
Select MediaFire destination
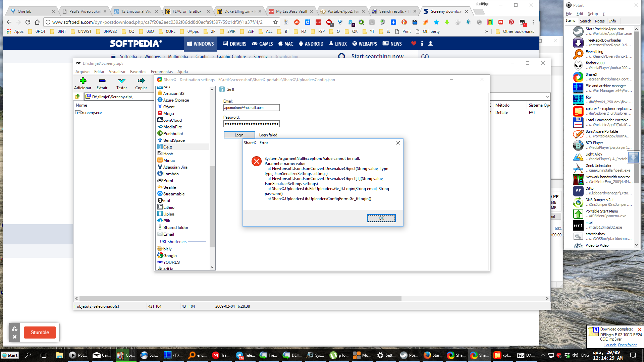pos(172,127)
